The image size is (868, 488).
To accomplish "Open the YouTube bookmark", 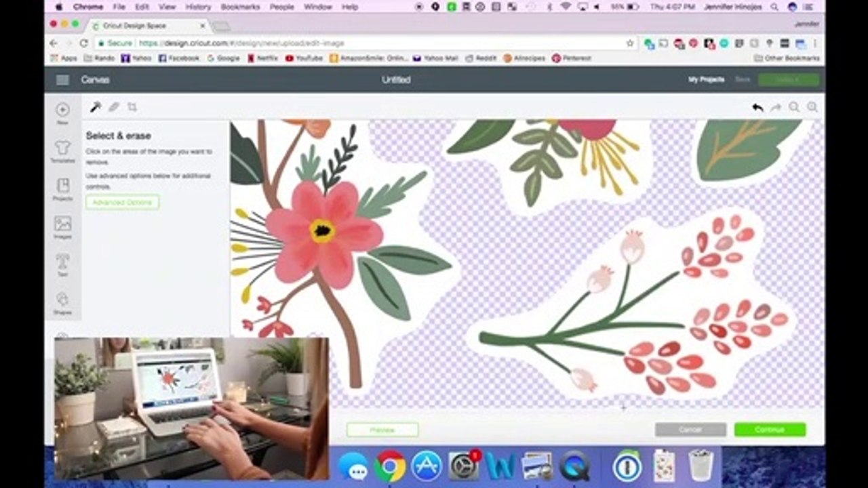I will click(304, 58).
